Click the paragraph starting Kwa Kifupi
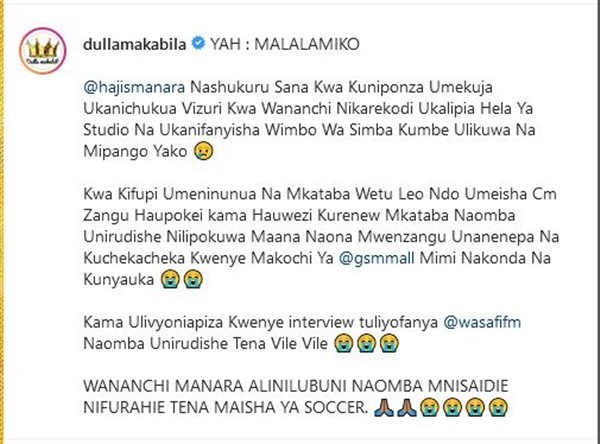 pyautogui.click(x=321, y=237)
